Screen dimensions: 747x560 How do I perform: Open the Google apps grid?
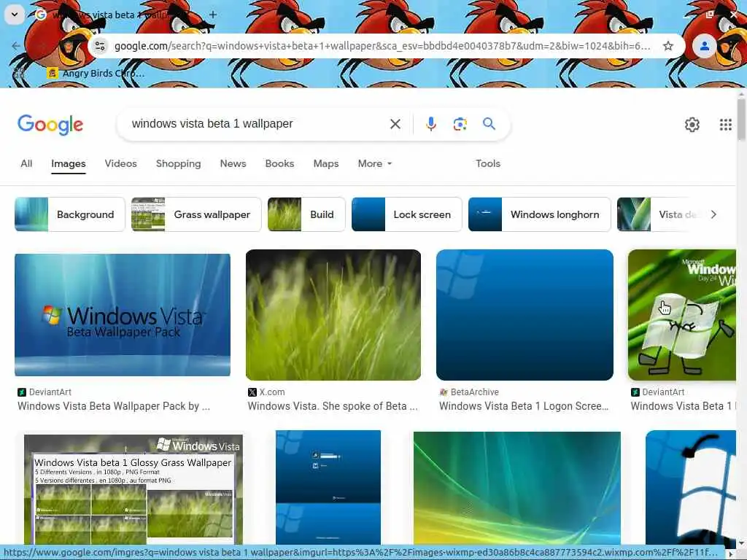point(725,125)
